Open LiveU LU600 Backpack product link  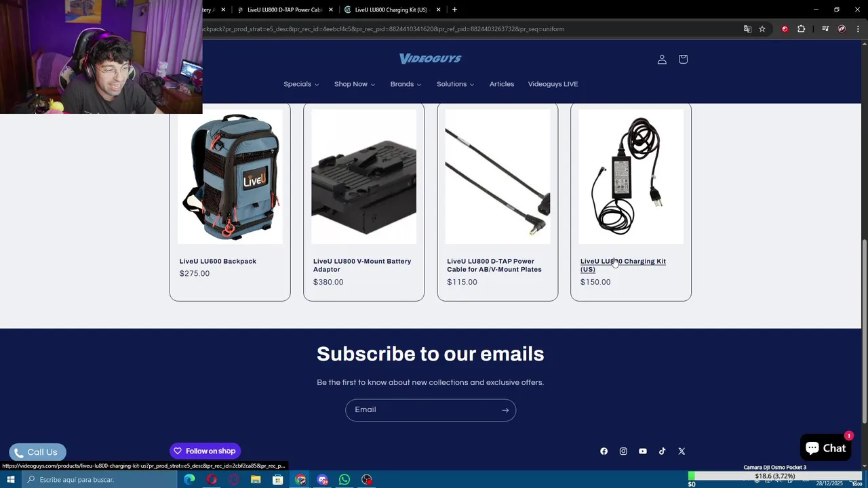(x=218, y=262)
